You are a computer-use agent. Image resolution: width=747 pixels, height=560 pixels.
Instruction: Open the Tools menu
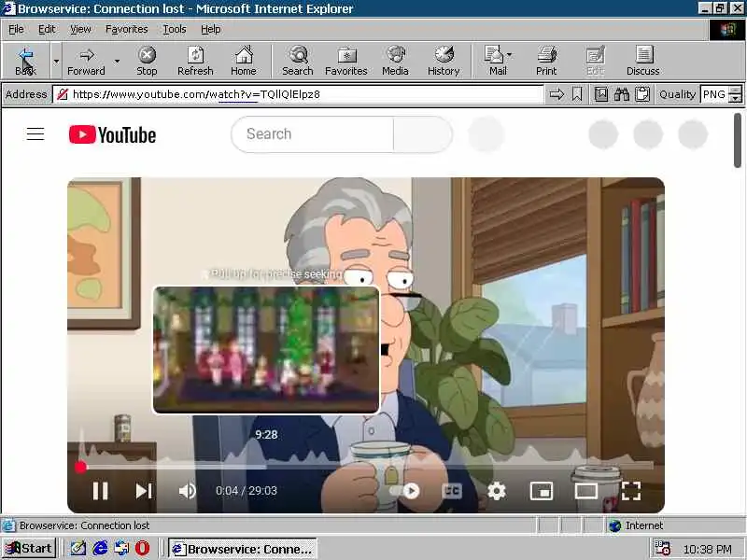[175, 30]
